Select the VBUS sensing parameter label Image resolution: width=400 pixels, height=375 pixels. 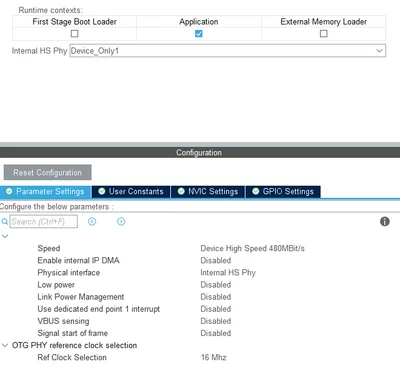[63, 321]
